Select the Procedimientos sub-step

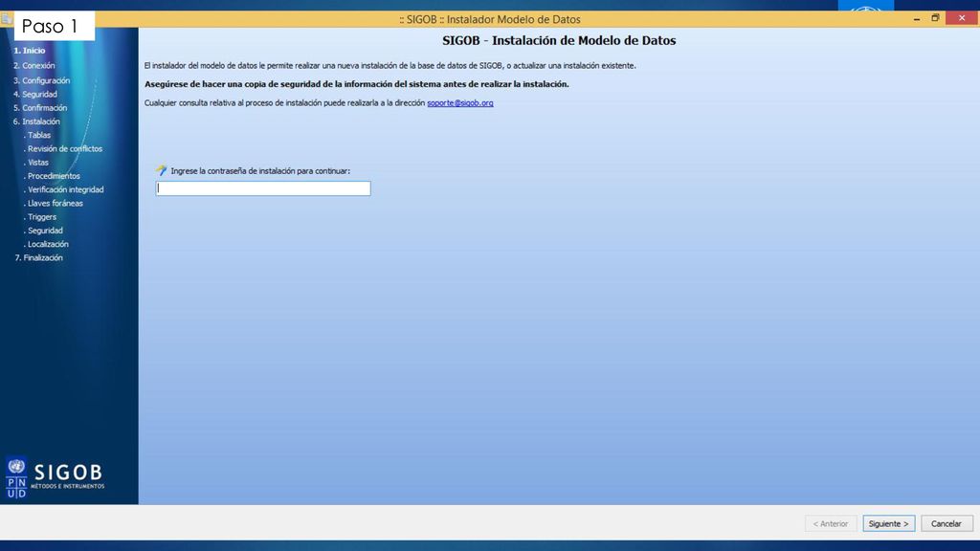(52, 176)
